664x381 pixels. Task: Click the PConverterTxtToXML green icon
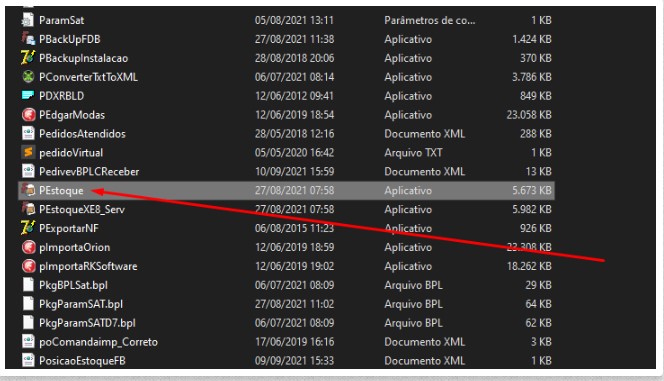point(28,77)
